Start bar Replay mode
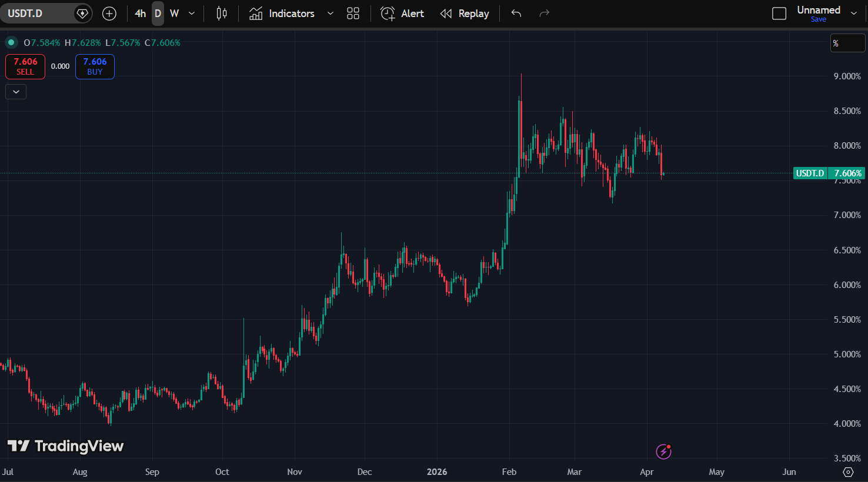 point(465,14)
